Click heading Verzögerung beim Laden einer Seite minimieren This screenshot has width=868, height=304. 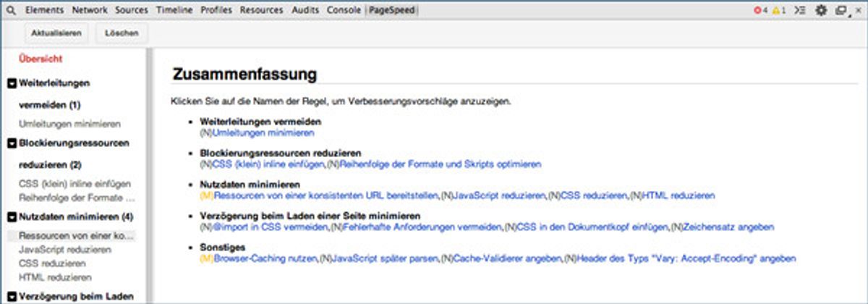tap(310, 216)
